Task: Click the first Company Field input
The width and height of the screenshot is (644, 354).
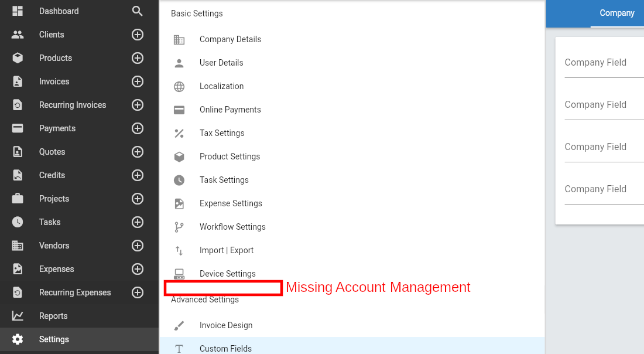Action: (x=604, y=63)
